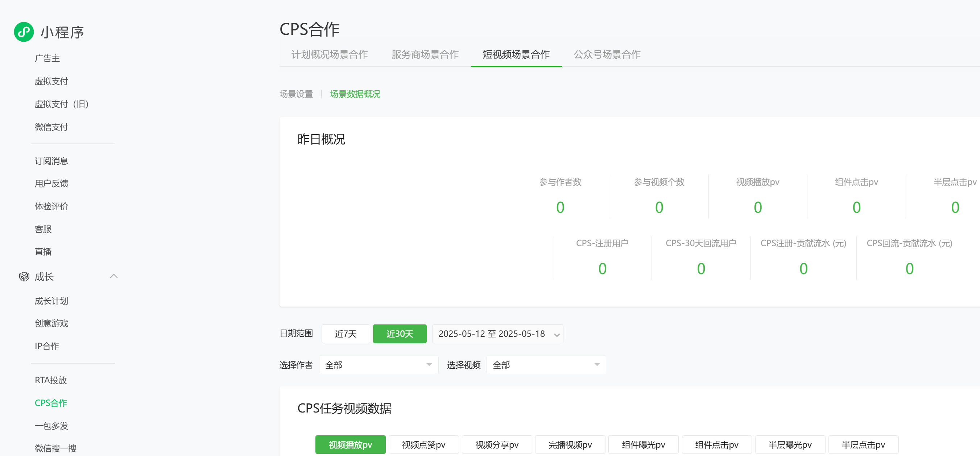This screenshot has height=456, width=980.
Task: Select the 近30天 date range option
Action: click(x=400, y=333)
